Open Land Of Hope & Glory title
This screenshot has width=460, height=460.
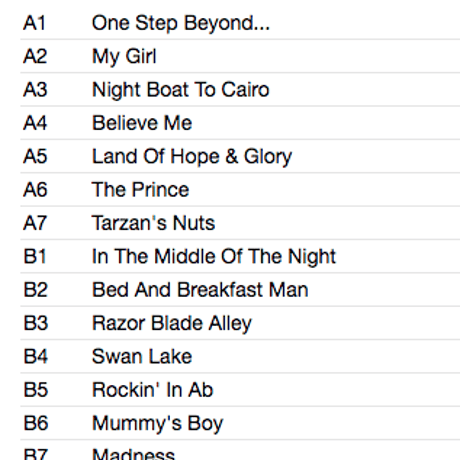(192, 157)
